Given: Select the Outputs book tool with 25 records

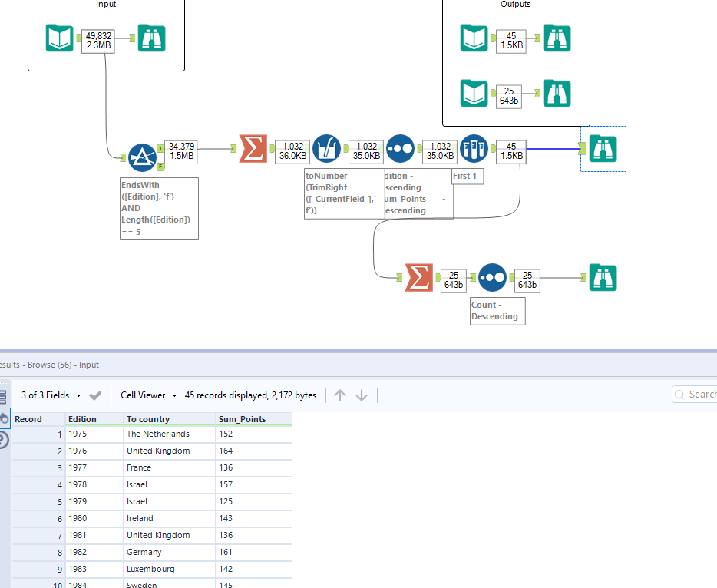Looking at the screenshot, I should pos(474,94).
